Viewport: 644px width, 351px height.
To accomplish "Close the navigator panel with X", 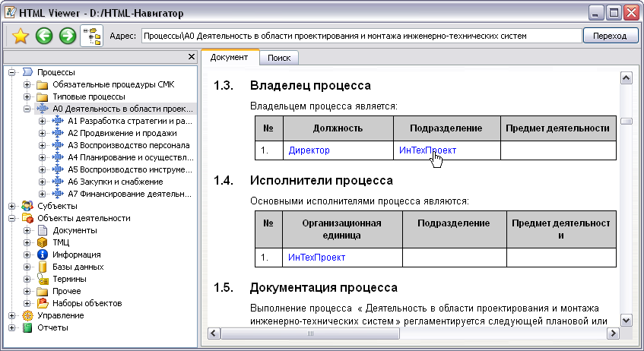I will [x=192, y=57].
